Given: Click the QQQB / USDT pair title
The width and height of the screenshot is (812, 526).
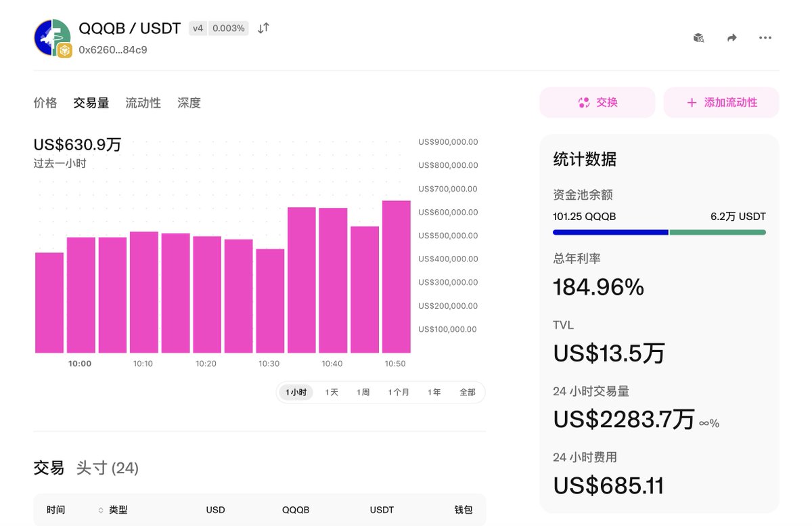Looking at the screenshot, I should click(130, 28).
